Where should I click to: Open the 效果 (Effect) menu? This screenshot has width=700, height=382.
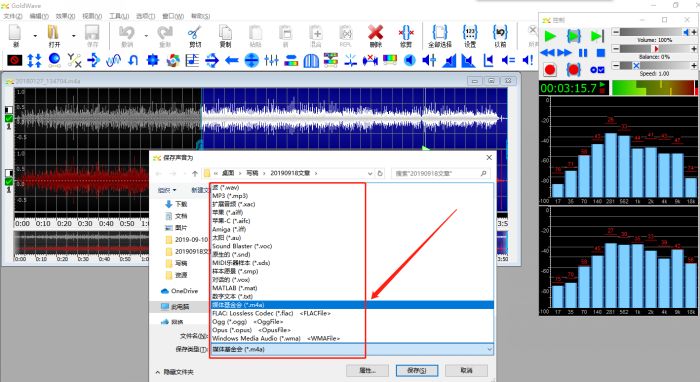click(x=65, y=16)
